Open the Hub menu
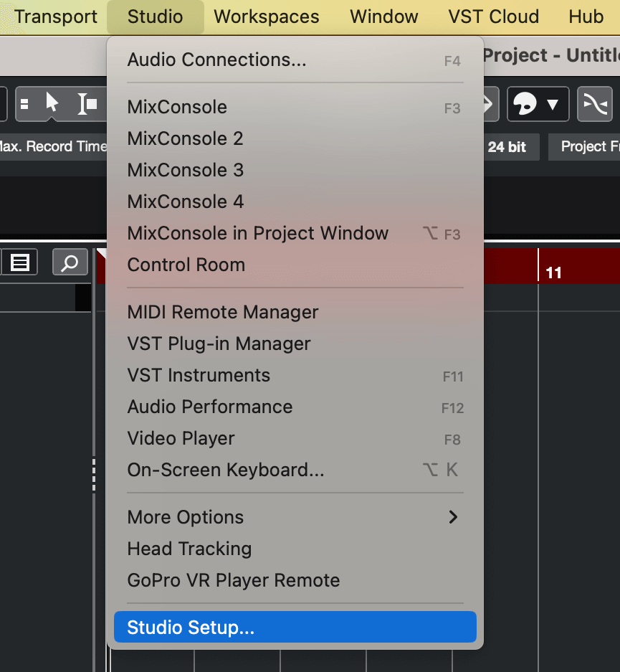620x672 pixels. point(586,16)
